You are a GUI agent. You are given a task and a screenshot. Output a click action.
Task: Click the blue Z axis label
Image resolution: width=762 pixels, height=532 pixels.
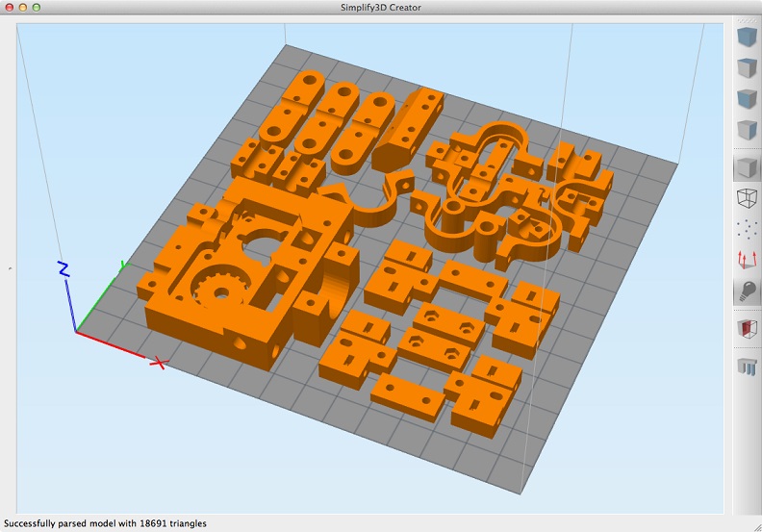pos(63,269)
